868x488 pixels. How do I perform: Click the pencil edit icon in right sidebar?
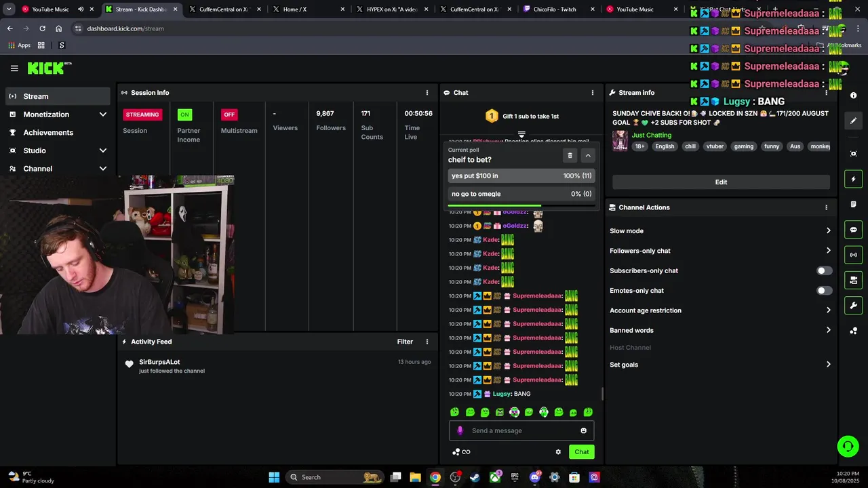click(x=854, y=121)
